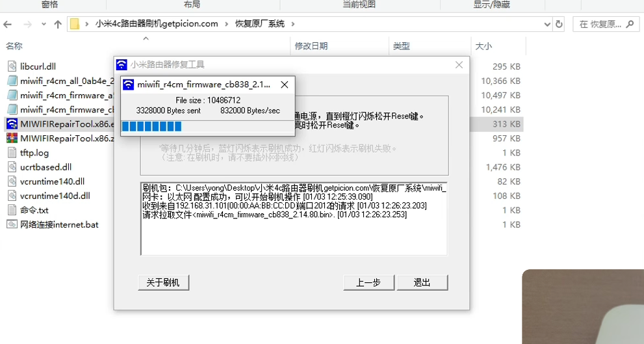
Task: Click the search magnifier icon
Action: click(630, 24)
